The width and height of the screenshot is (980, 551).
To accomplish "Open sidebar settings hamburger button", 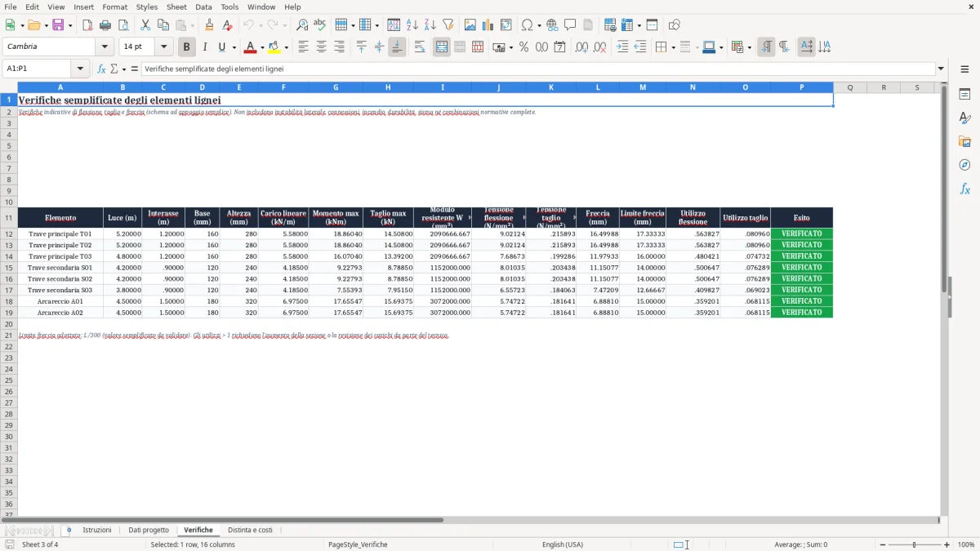I will click(x=964, y=70).
